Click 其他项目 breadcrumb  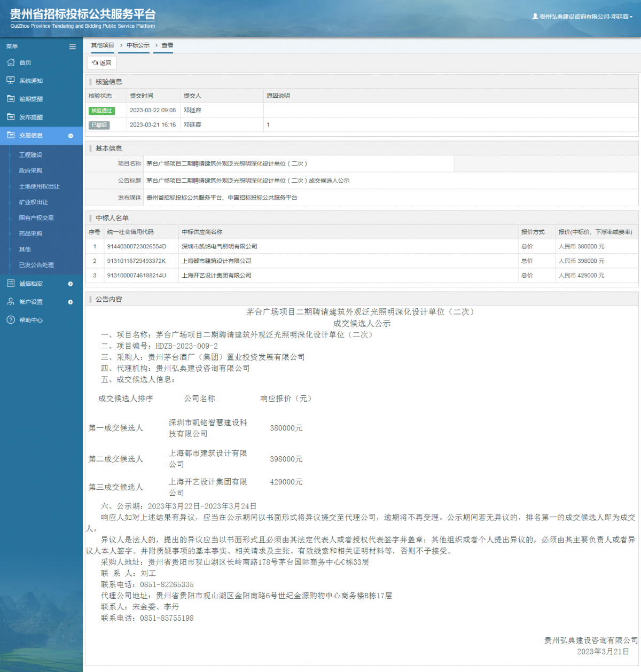[103, 45]
